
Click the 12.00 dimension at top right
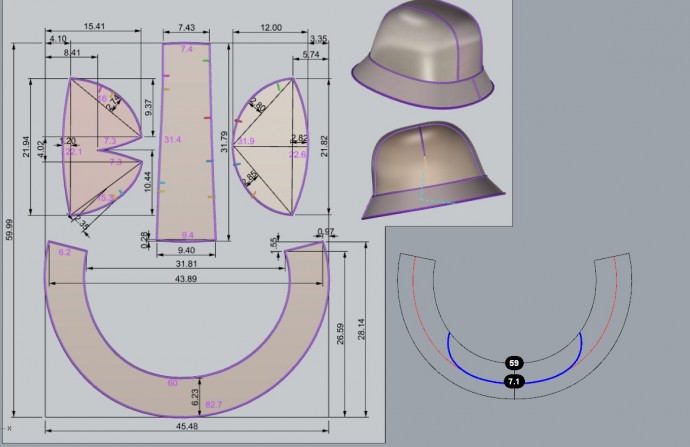tap(270, 27)
